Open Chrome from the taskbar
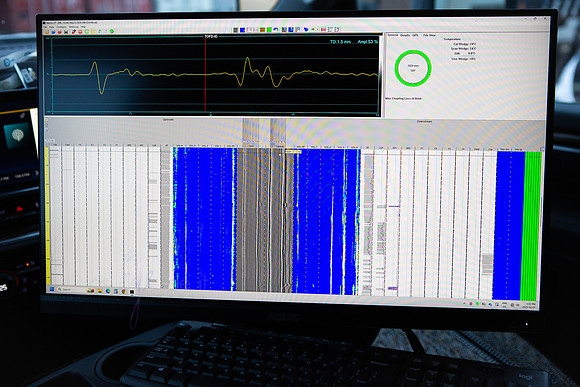This screenshot has width=580, height=387. coord(124,291)
